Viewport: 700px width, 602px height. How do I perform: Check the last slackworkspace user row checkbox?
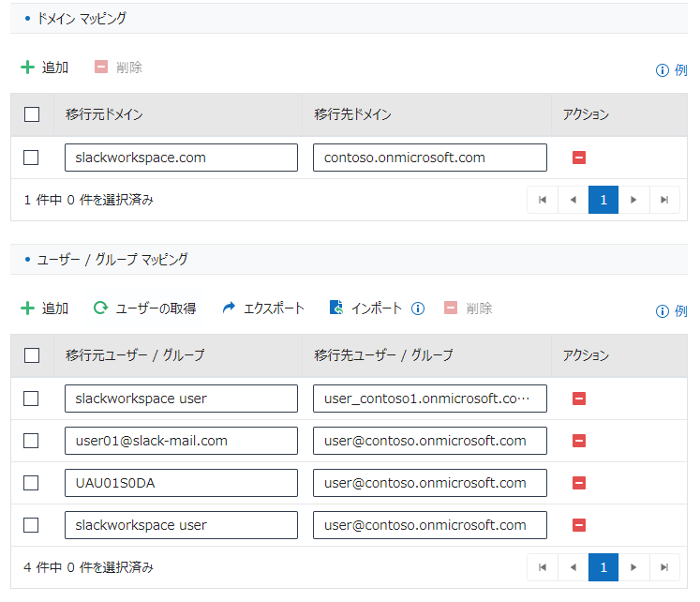31,525
